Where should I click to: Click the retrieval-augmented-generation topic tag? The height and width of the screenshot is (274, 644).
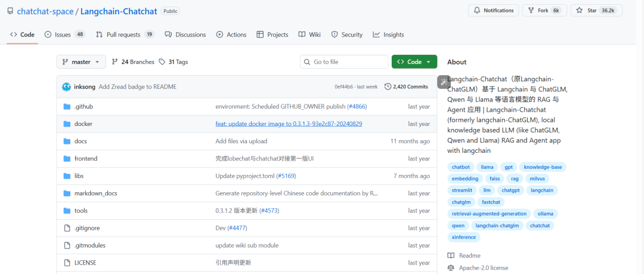click(489, 214)
